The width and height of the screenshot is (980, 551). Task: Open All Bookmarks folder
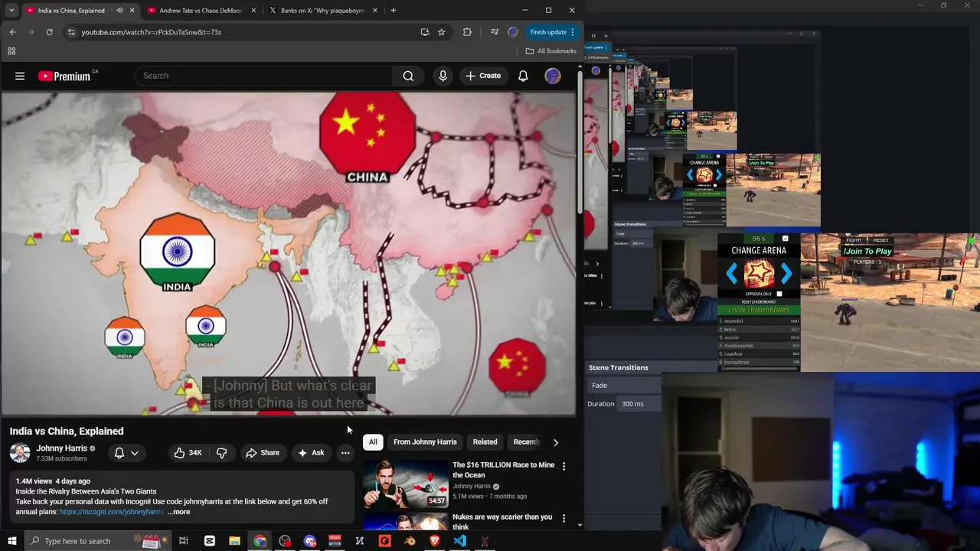pos(550,51)
